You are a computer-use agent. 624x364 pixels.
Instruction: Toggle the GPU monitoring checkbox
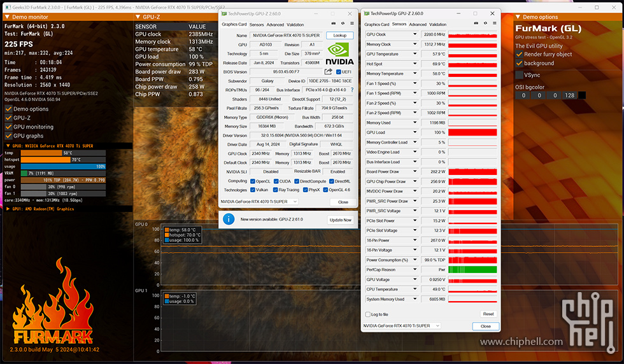coord(8,127)
